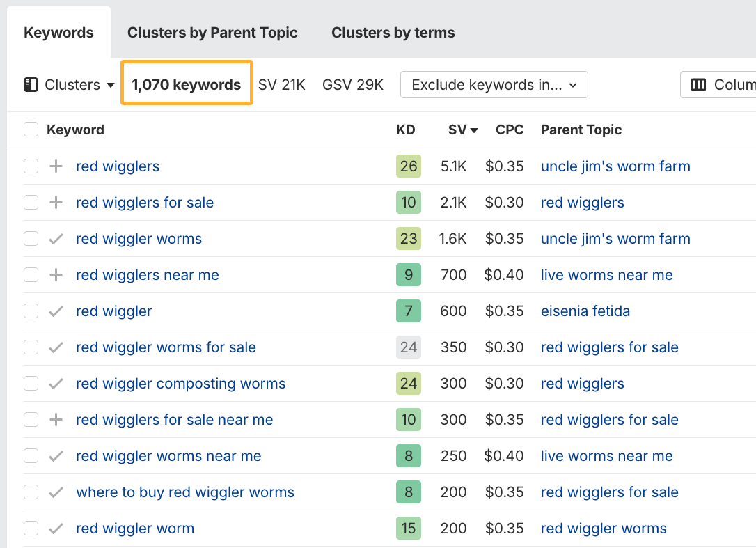Viewport: 756px width, 548px height.
Task: Open the eisenia fetida parent topic link
Action: click(x=585, y=311)
